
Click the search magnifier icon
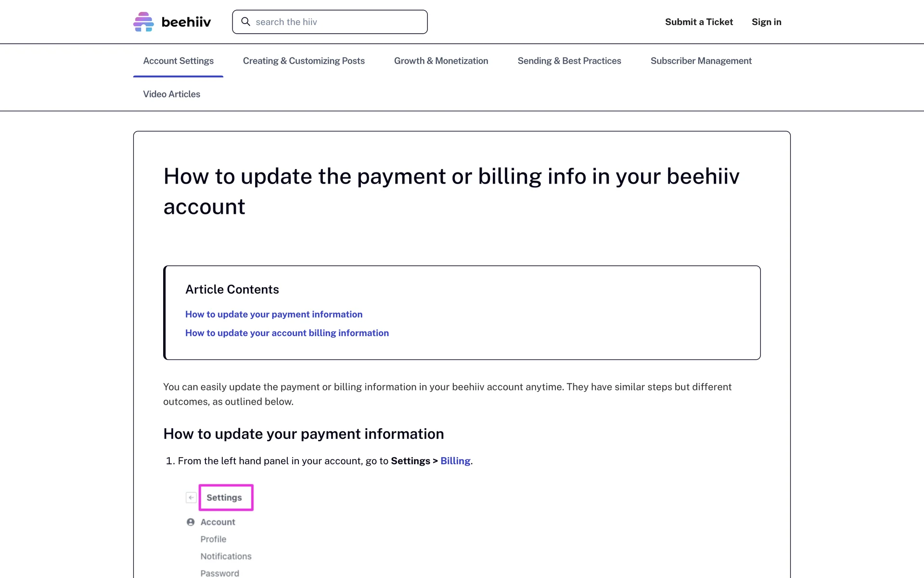pos(245,22)
